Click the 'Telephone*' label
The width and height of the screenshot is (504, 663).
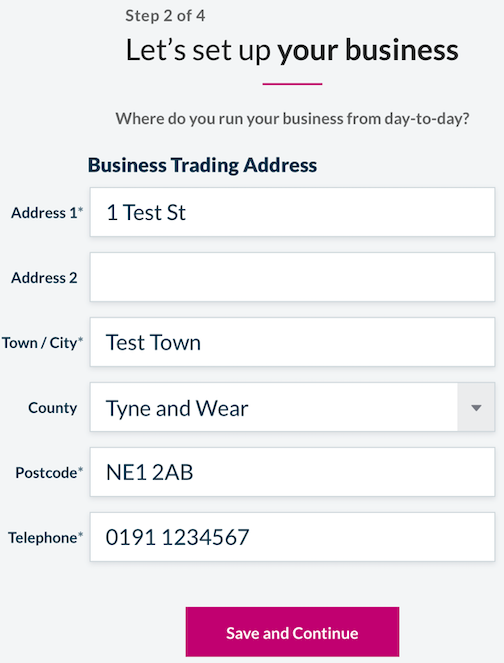46,537
